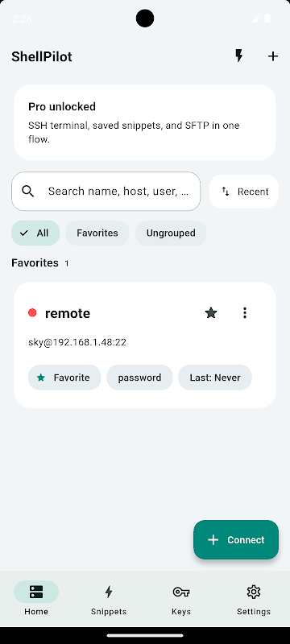Click the Favorite tag on remote card

(64, 378)
